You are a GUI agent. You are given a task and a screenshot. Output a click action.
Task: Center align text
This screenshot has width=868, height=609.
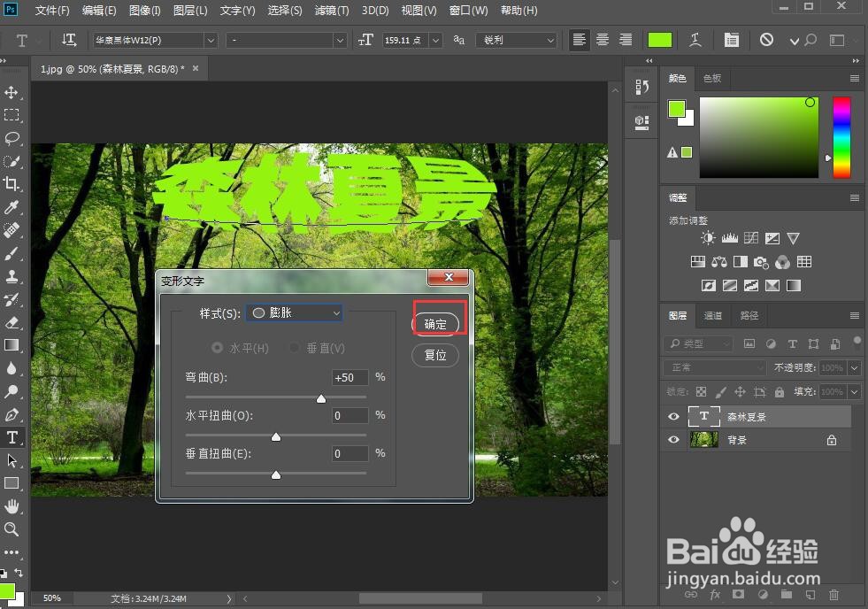pyautogui.click(x=603, y=40)
